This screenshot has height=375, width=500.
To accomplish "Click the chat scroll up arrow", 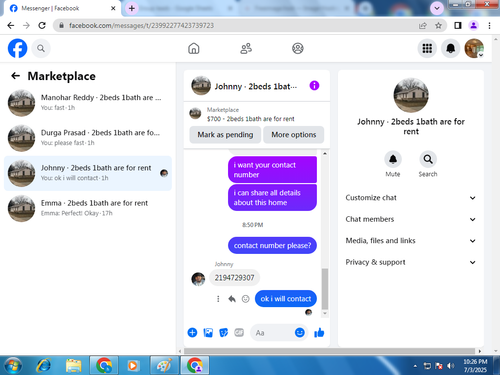I will [x=325, y=153].
